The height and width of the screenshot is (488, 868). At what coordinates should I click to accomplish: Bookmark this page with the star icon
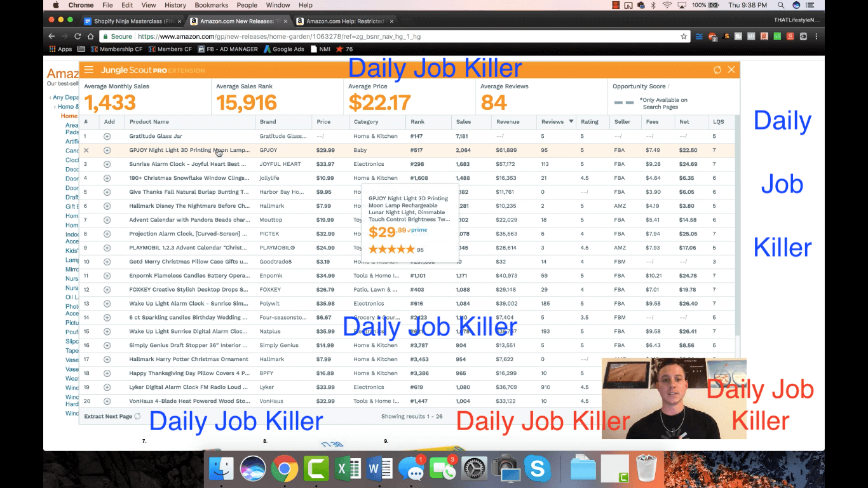tap(684, 36)
